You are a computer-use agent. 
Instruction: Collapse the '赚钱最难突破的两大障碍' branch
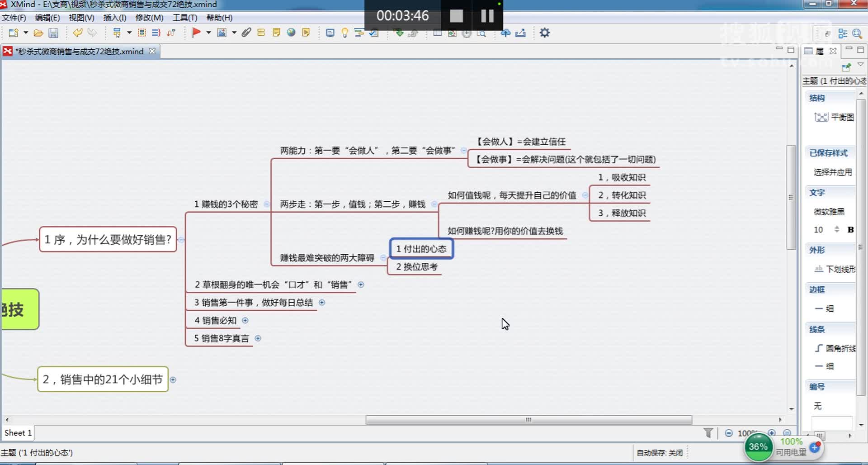[x=383, y=258]
